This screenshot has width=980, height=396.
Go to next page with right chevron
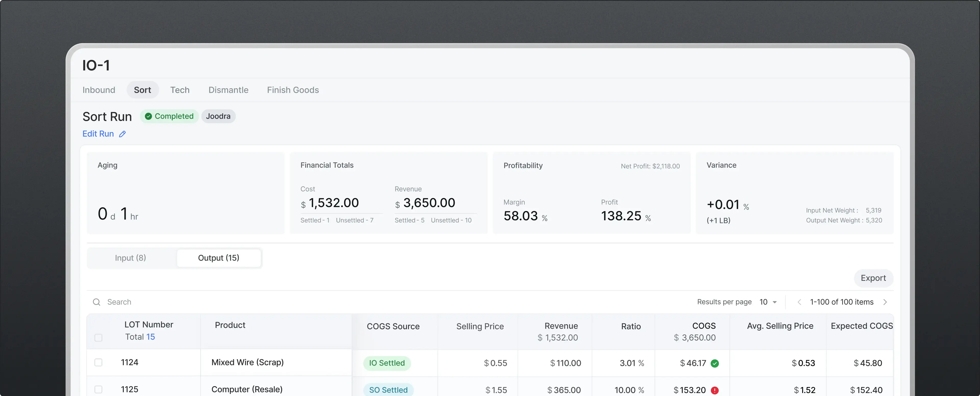885,302
